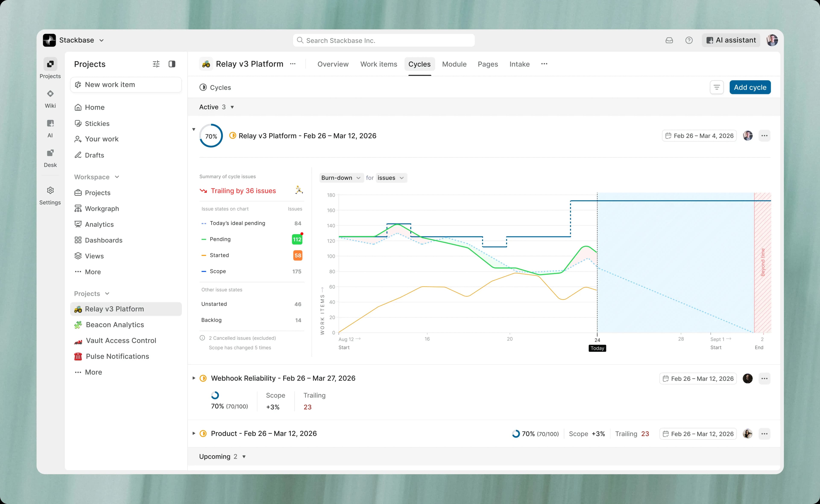820x504 pixels.
Task: Open the issues metric dropdown
Action: click(x=391, y=178)
